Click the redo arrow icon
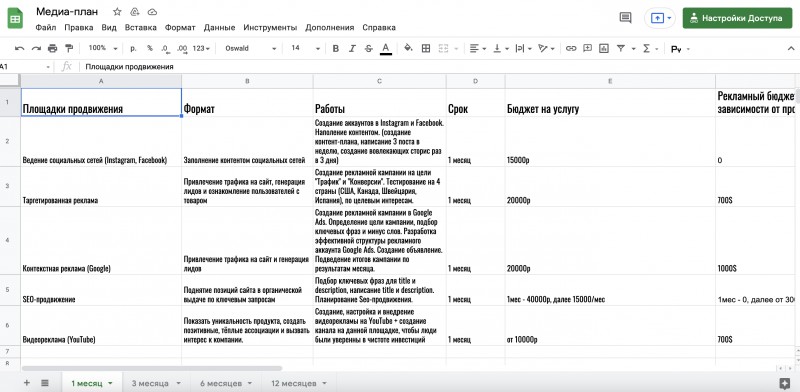The width and height of the screenshot is (800, 392). tap(36, 48)
